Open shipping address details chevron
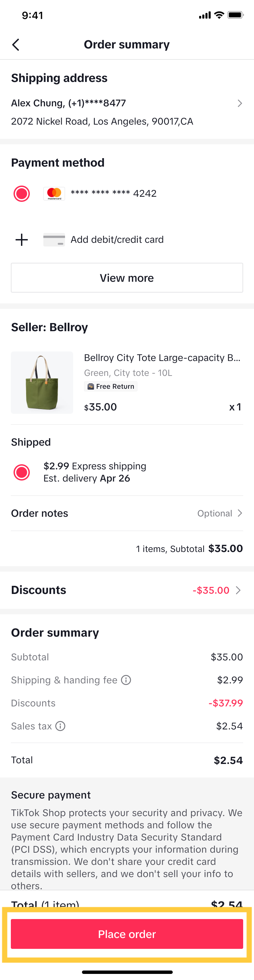Viewport: 254px width, 980px height. pyautogui.click(x=239, y=104)
